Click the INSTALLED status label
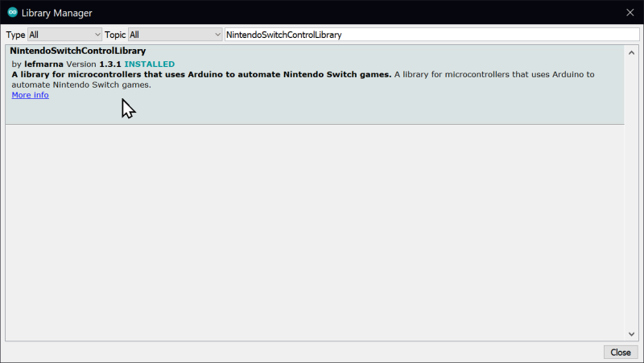Screen dimensions: 644x363 pos(150,64)
